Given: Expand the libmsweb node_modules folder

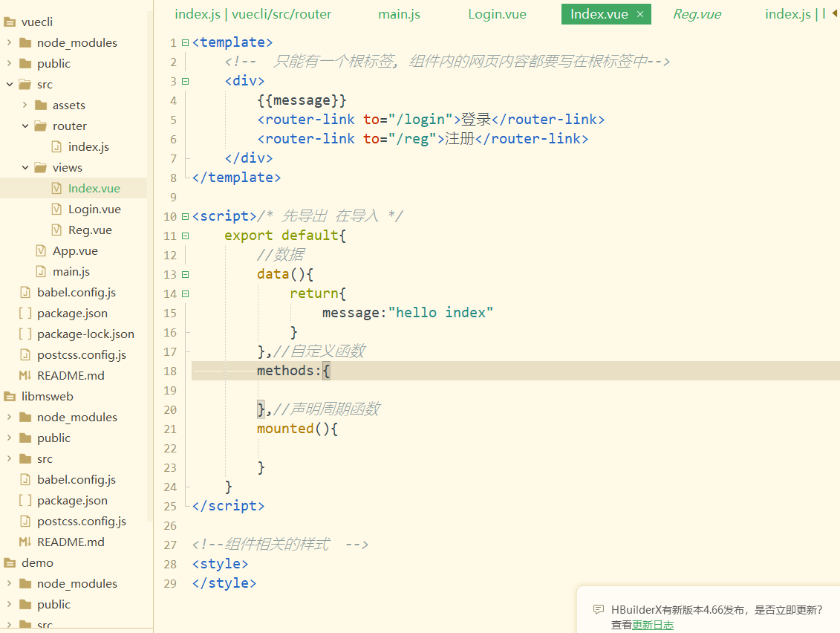Looking at the screenshot, I should 9,417.
